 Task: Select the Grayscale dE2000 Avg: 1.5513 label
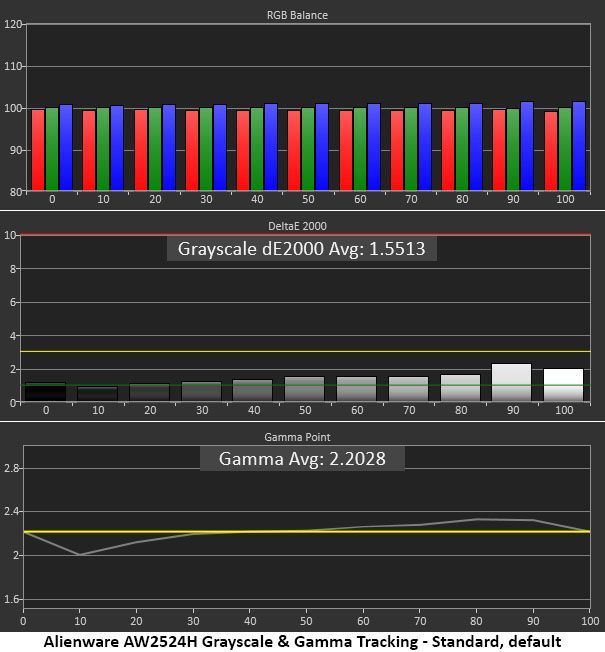point(301,249)
